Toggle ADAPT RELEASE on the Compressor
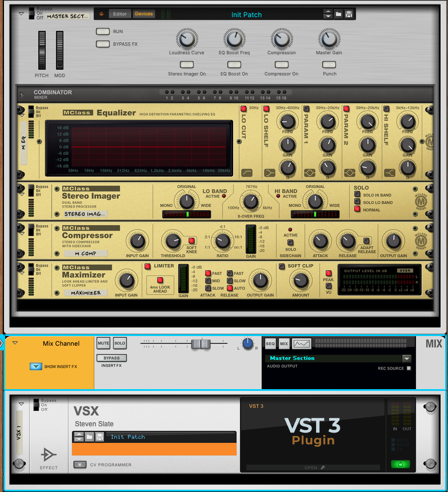 click(x=366, y=241)
